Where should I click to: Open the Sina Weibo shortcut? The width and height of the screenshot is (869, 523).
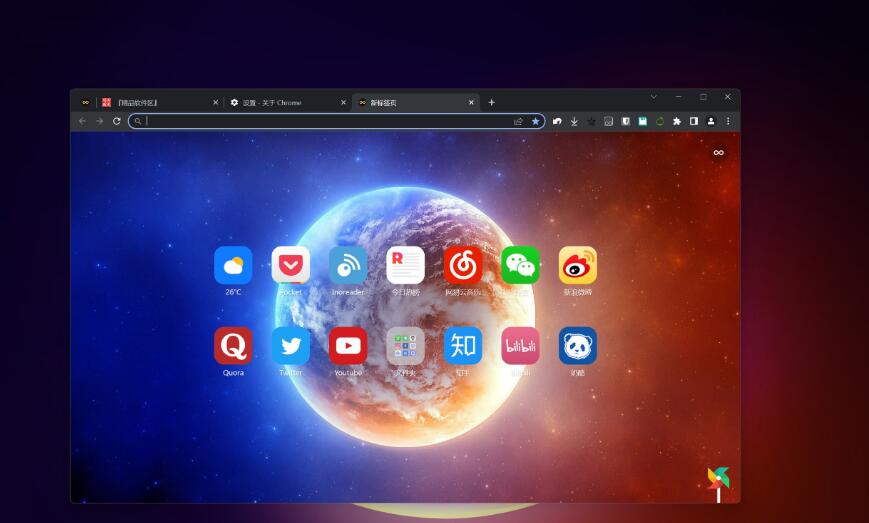(x=577, y=265)
